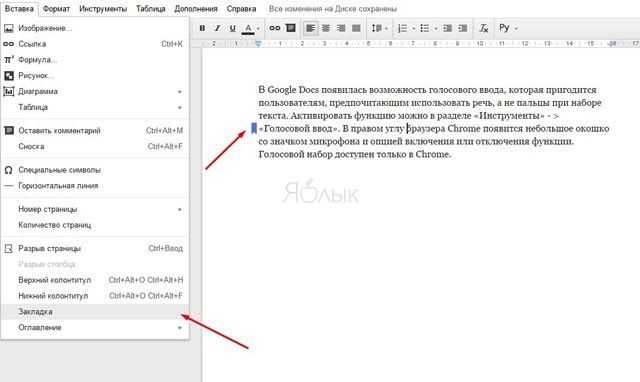The image size is (640, 382).
Task: Click the right margin marker on ruler
Action: click(x=612, y=43)
